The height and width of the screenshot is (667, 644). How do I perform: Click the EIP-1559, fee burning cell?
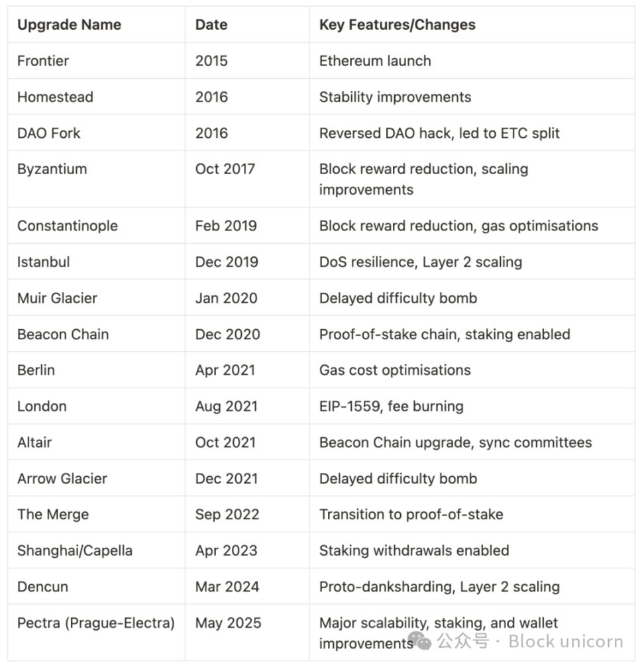tap(391, 407)
